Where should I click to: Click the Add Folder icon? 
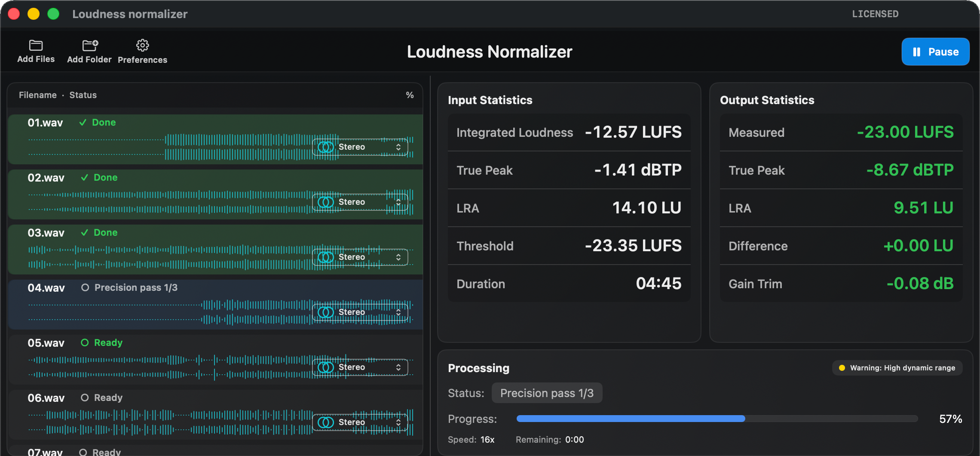click(90, 45)
